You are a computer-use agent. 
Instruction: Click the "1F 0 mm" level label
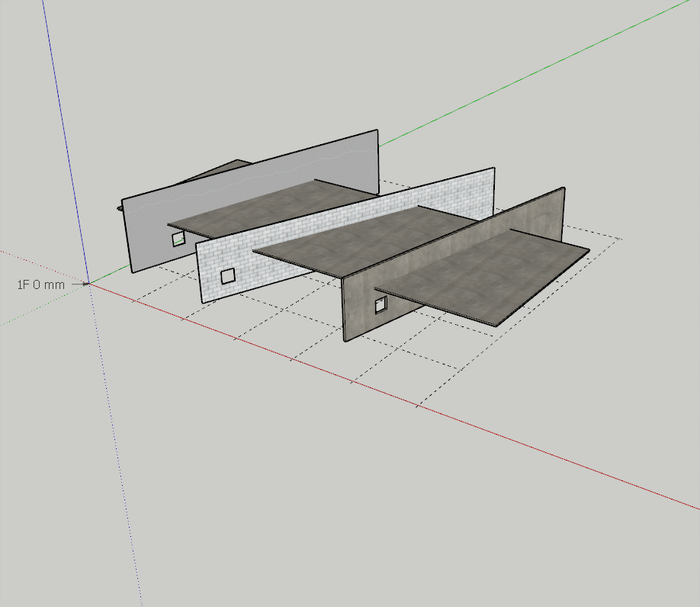coord(40,284)
